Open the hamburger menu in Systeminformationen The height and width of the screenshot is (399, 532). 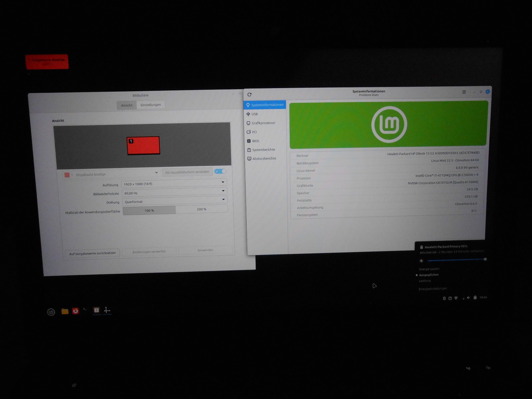point(464,92)
